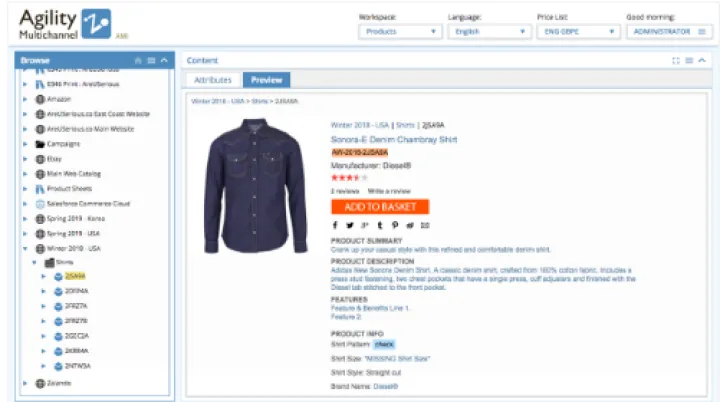Click the Facebook share icon
Screen dimensions: 720x402
335,225
